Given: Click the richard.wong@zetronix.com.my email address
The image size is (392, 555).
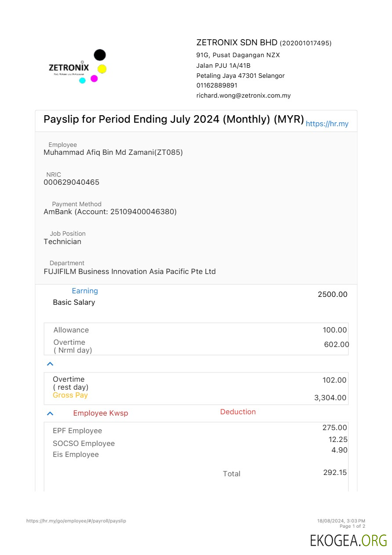Looking at the screenshot, I should (x=243, y=95).
